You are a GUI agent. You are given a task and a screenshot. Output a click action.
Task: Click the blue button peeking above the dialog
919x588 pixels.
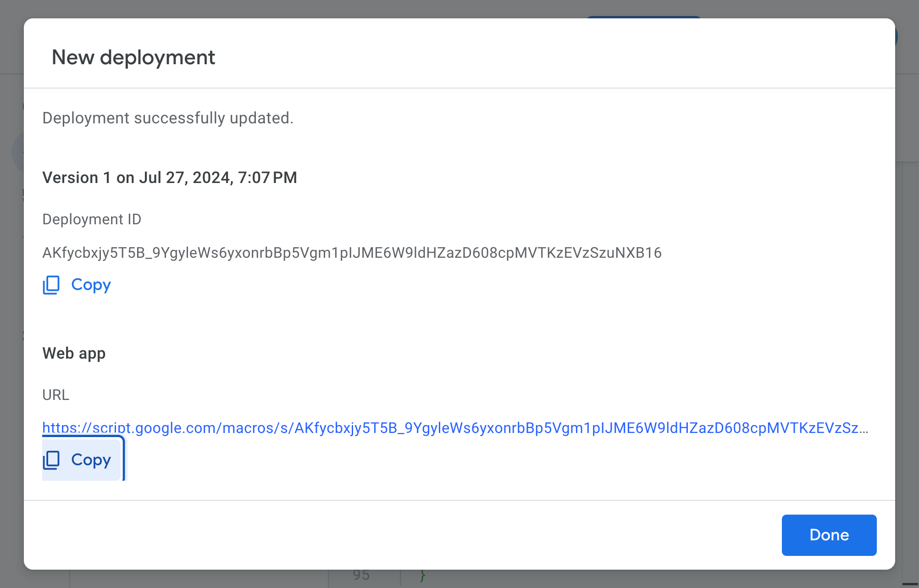pos(643,17)
